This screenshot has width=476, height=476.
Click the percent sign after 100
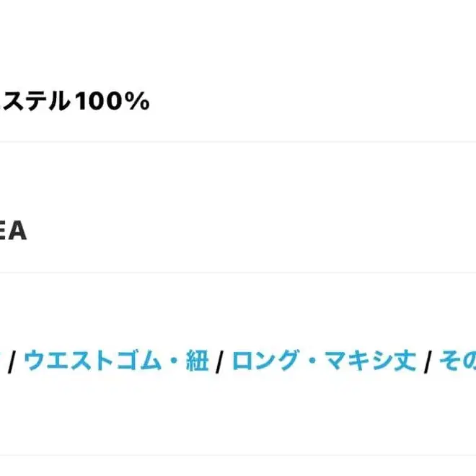tap(137, 102)
